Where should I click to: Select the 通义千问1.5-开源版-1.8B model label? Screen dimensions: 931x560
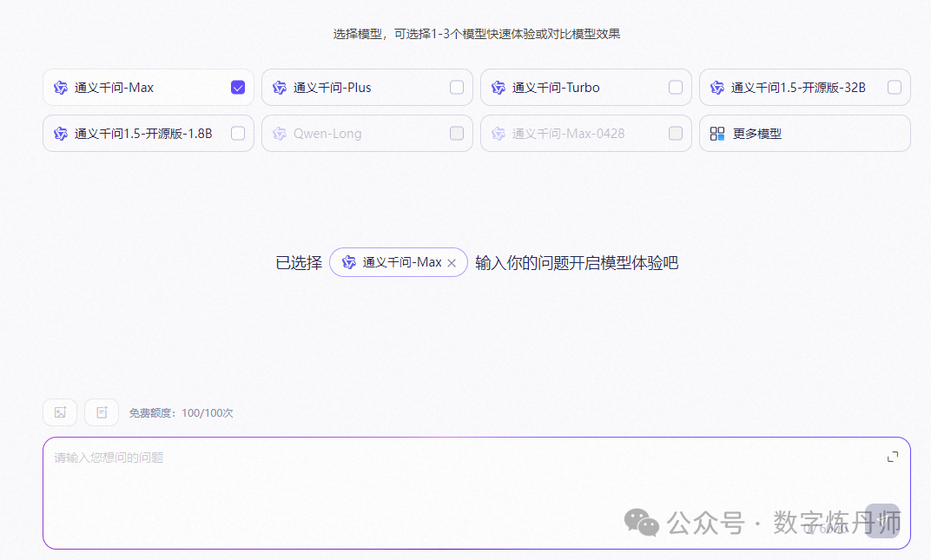(143, 134)
